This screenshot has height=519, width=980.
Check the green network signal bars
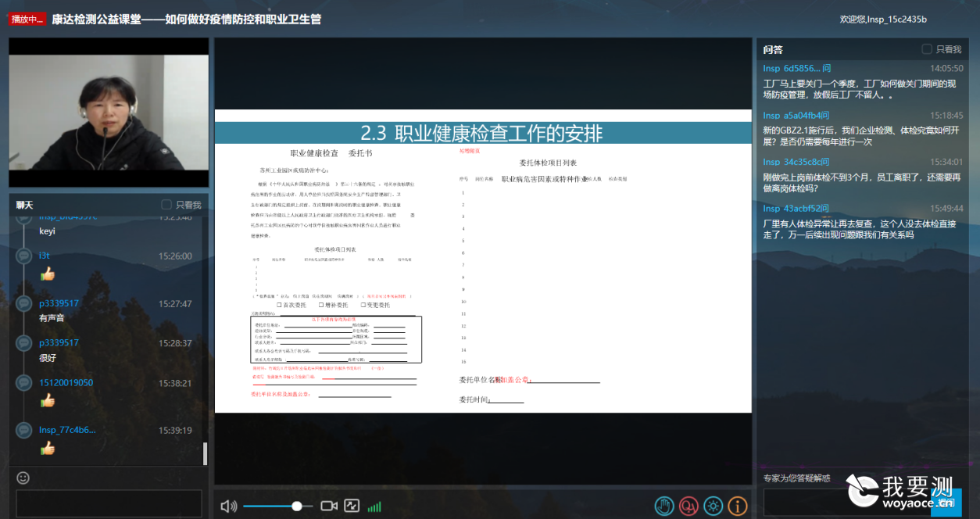click(x=375, y=507)
